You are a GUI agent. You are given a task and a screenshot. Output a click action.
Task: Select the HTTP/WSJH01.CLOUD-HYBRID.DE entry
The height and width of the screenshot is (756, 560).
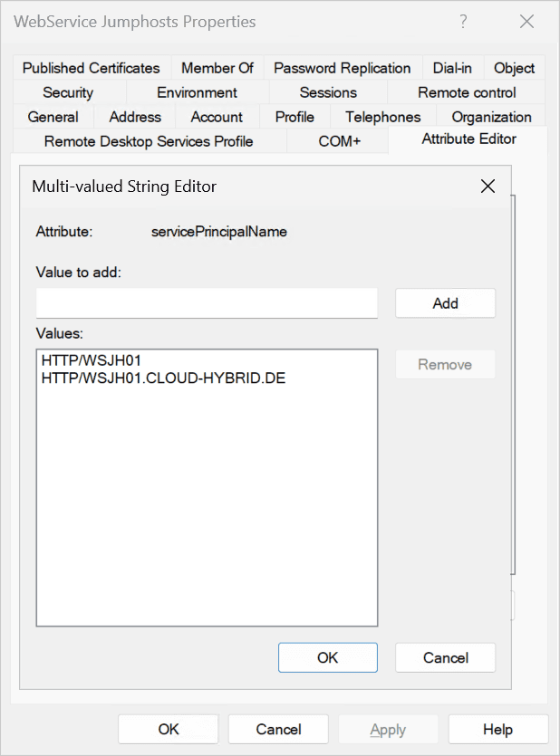pos(163,378)
